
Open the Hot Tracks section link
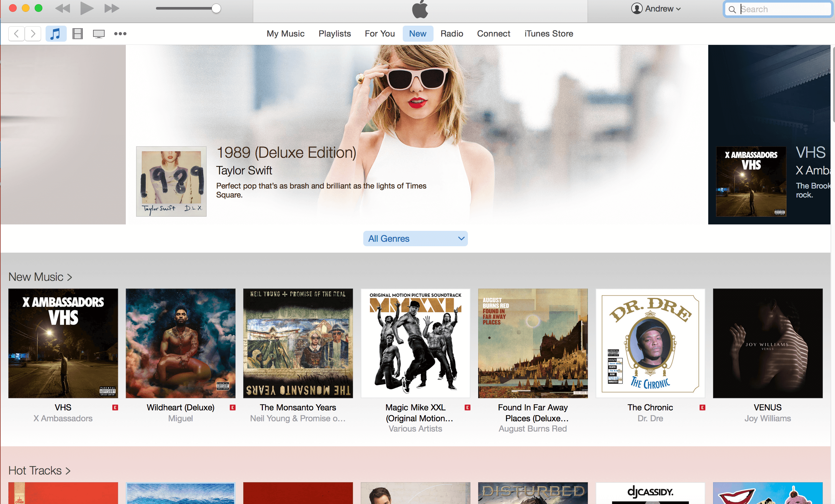tap(39, 470)
